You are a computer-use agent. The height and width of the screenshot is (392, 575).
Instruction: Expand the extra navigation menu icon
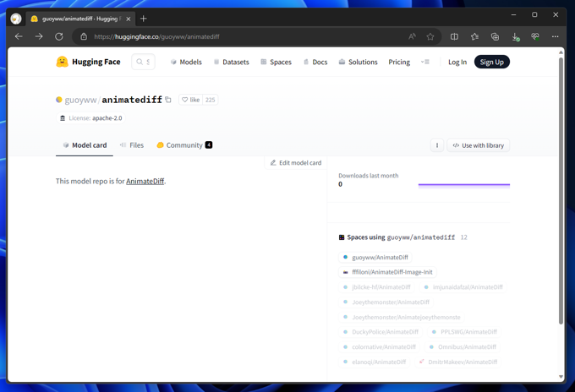click(x=425, y=62)
